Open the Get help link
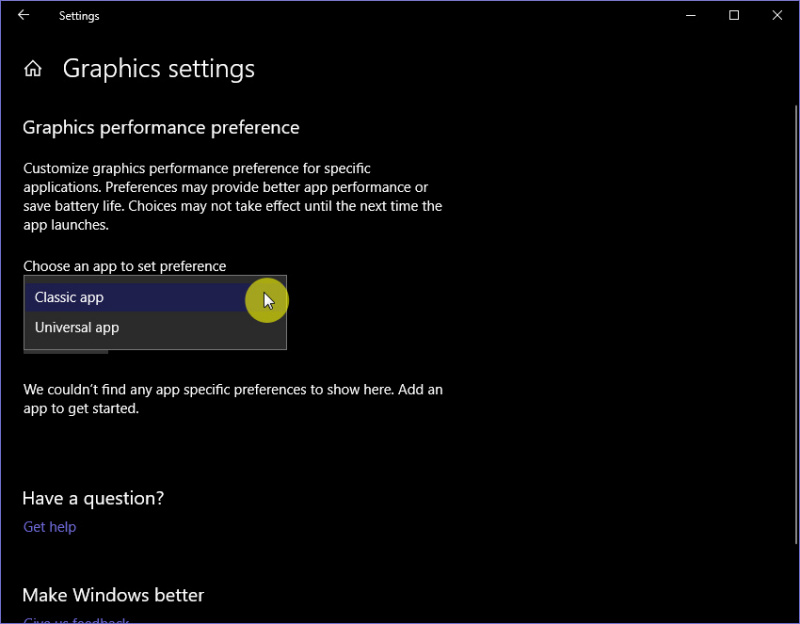 point(49,527)
